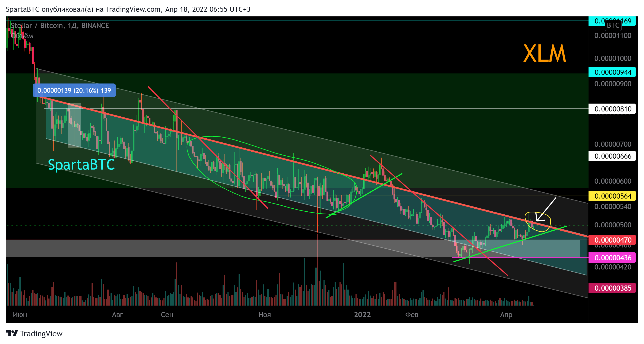Click the 2022 date label

(362, 315)
